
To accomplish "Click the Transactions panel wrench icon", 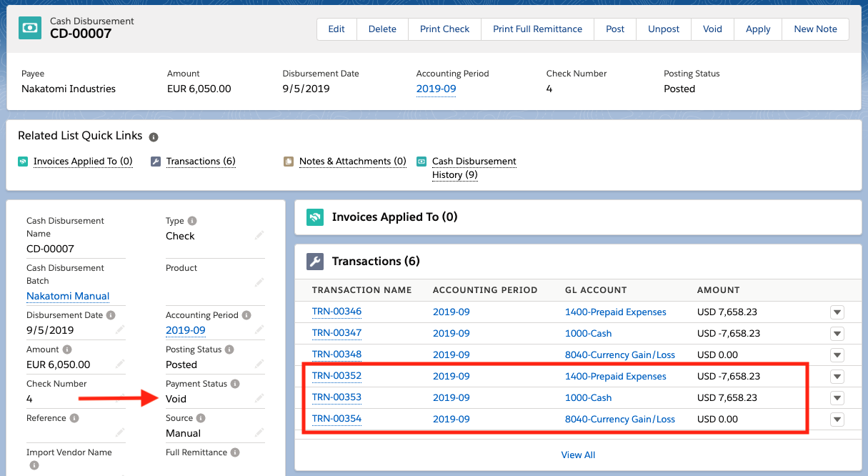I will click(315, 262).
